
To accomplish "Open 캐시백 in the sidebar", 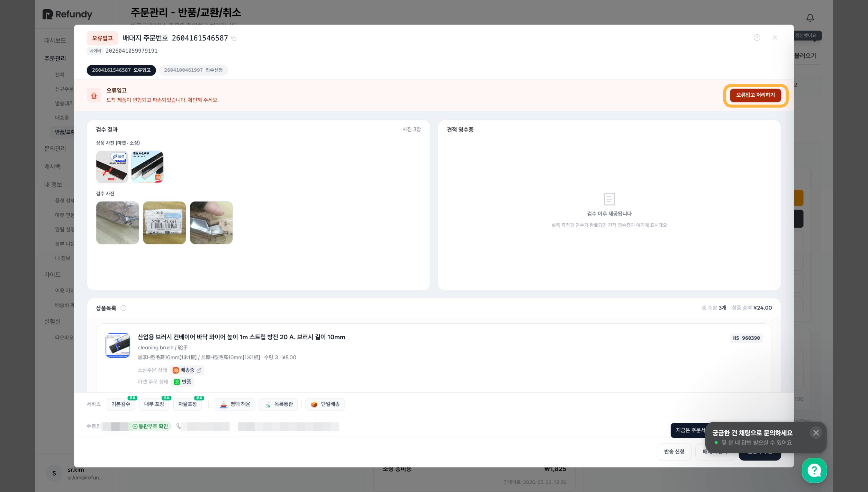I will [52, 167].
